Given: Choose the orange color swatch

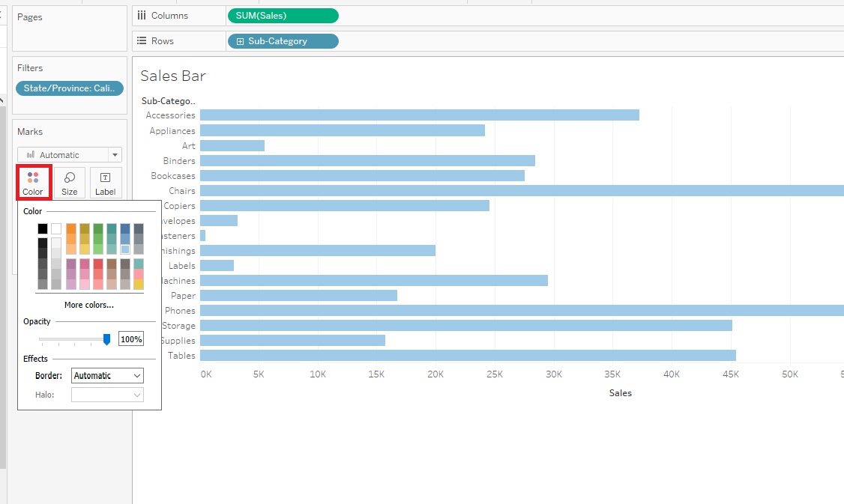Looking at the screenshot, I should tap(71, 229).
